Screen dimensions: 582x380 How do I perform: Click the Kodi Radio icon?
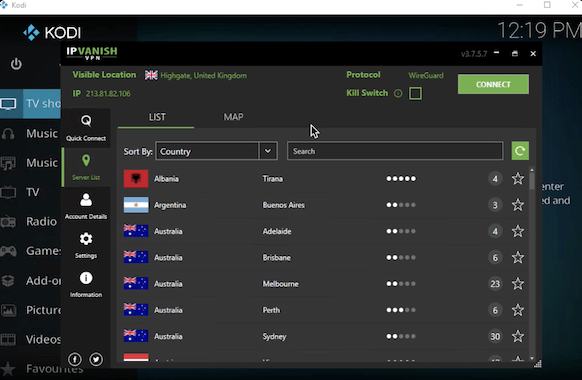[8, 222]
